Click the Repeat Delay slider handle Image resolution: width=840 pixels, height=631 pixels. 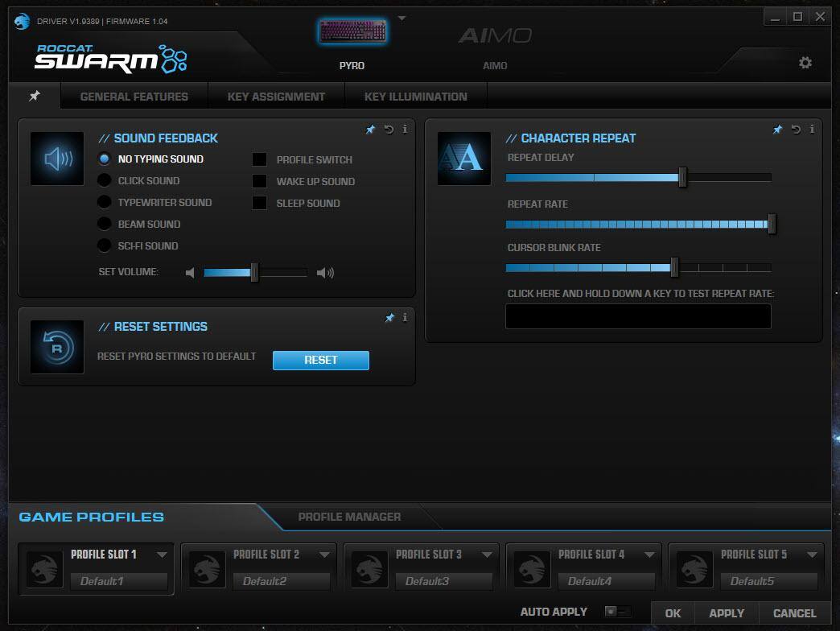tap(682, 177)
